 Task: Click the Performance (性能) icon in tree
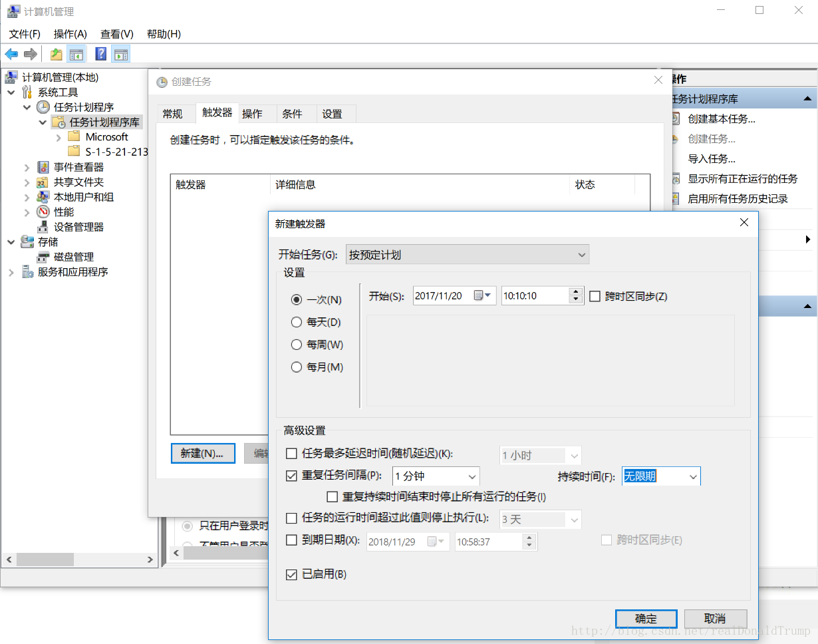pos(43,212)
